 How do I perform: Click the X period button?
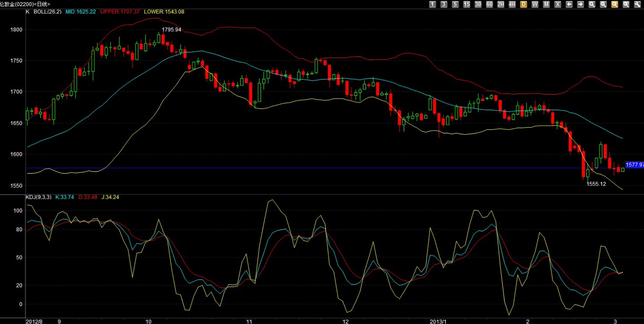[558, 4]
